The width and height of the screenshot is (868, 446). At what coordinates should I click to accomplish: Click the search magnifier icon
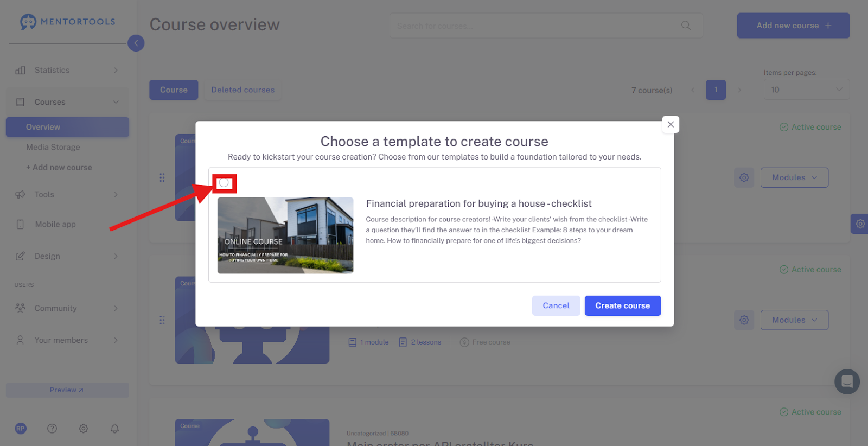tap(686, 26)
